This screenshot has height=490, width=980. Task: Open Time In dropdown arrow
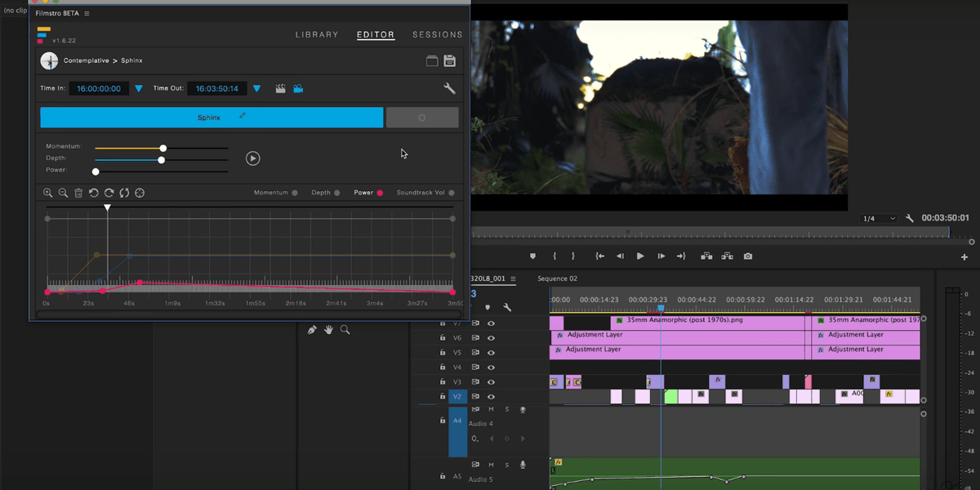(x=139, y=88)
